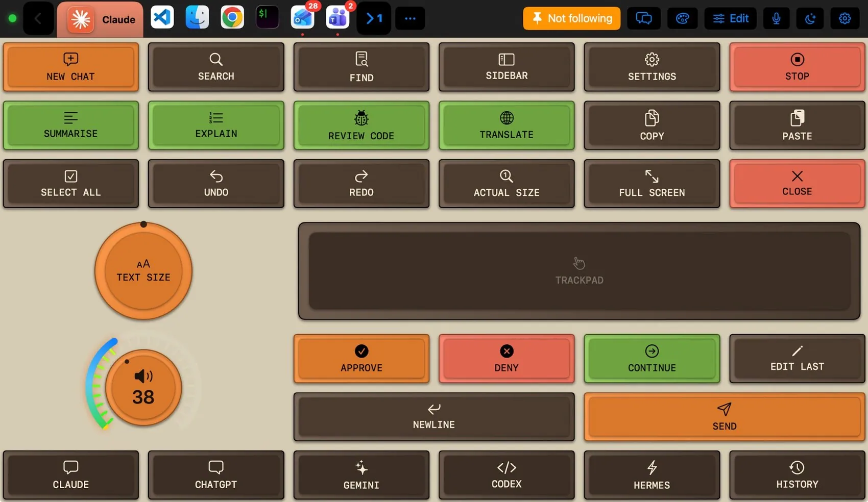Viewport: 868px width, 502px height.
Task: Toggle the microphone icon
Action: click(776, 19)
